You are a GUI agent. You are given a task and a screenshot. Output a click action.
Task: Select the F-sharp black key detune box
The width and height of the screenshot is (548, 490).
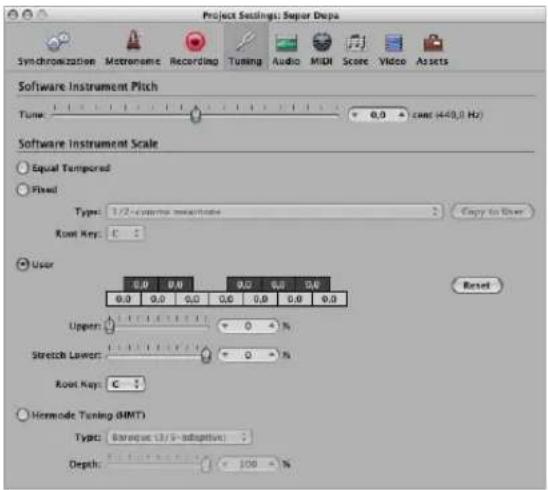pos(244,284)
